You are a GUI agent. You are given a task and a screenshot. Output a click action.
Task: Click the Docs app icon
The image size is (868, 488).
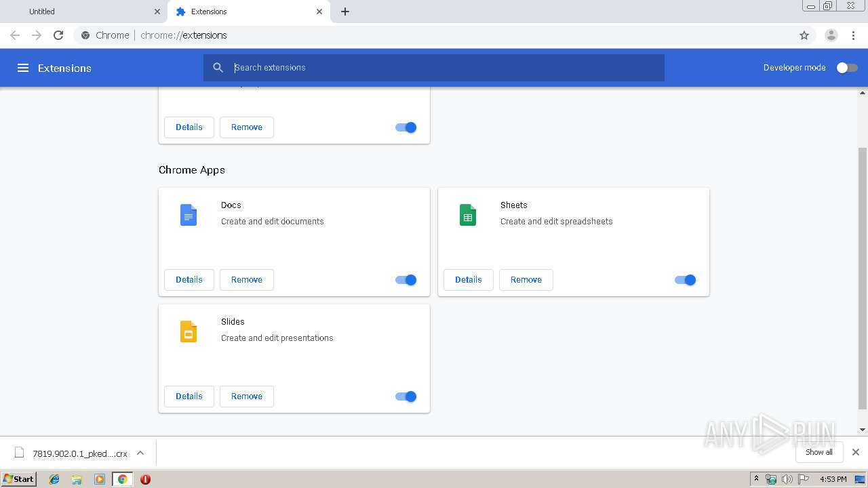pos(189,215)
